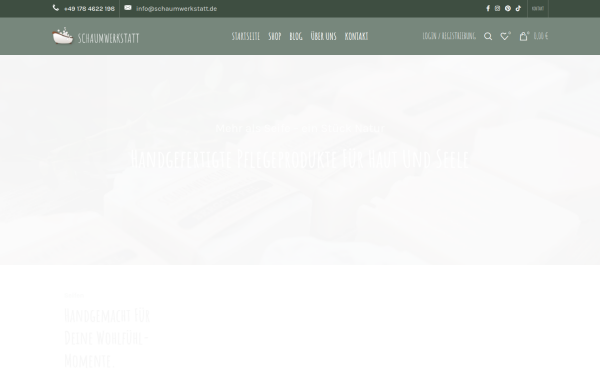The image size is (600, 375).
Task: Open the TikTok social icon
Action: point(518,8)
